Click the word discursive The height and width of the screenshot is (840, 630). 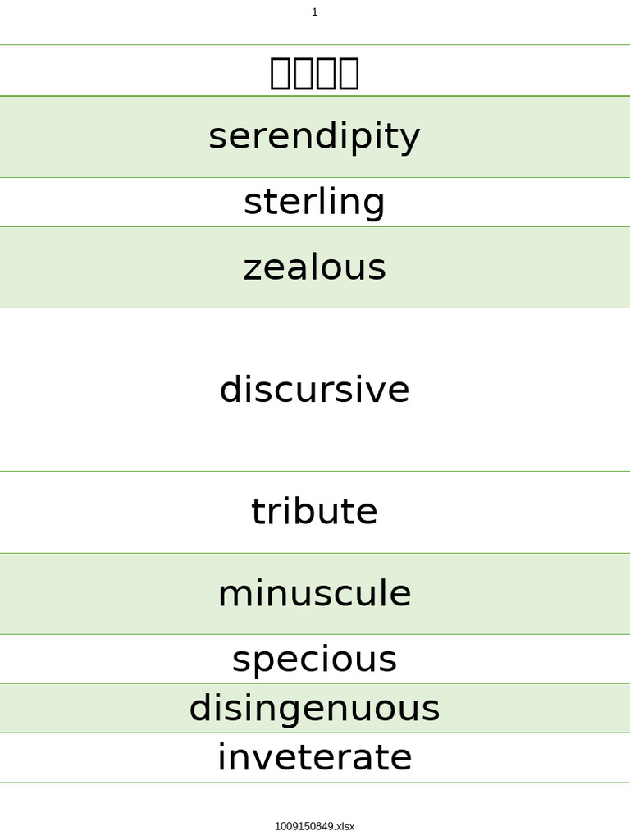point(315,390)
